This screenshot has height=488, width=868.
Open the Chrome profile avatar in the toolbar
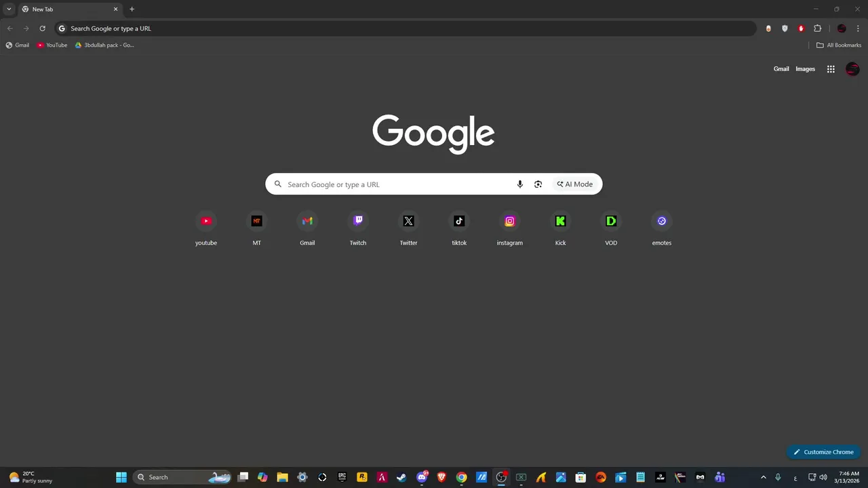(842, 28)
